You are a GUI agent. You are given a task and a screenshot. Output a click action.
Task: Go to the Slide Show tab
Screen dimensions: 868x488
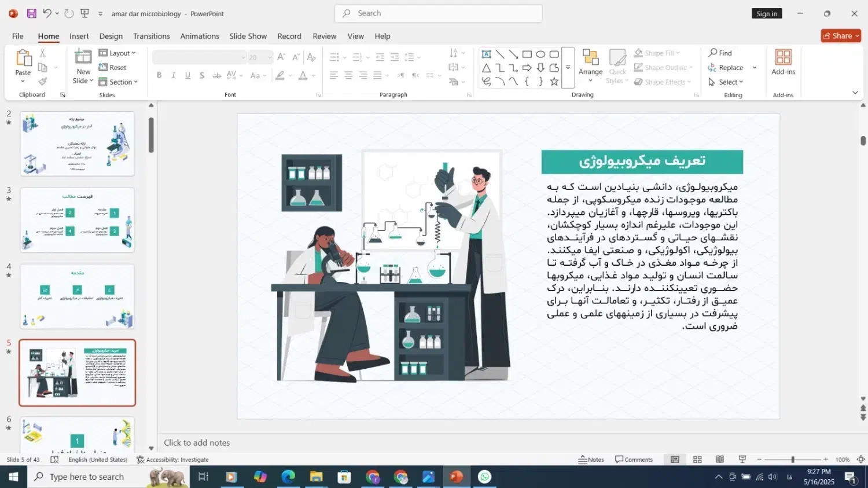(248, 36)
